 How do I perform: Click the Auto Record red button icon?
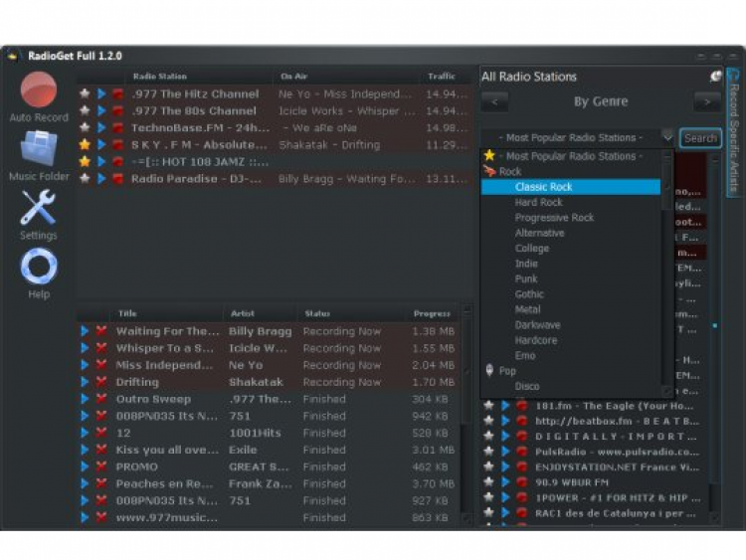(x=39, y=89)
